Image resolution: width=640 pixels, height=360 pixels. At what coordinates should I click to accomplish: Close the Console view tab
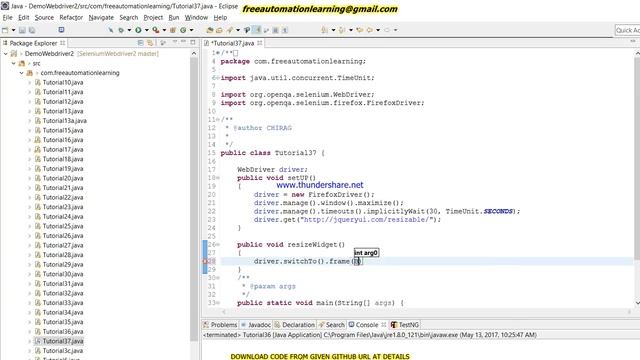pos(384,324)
